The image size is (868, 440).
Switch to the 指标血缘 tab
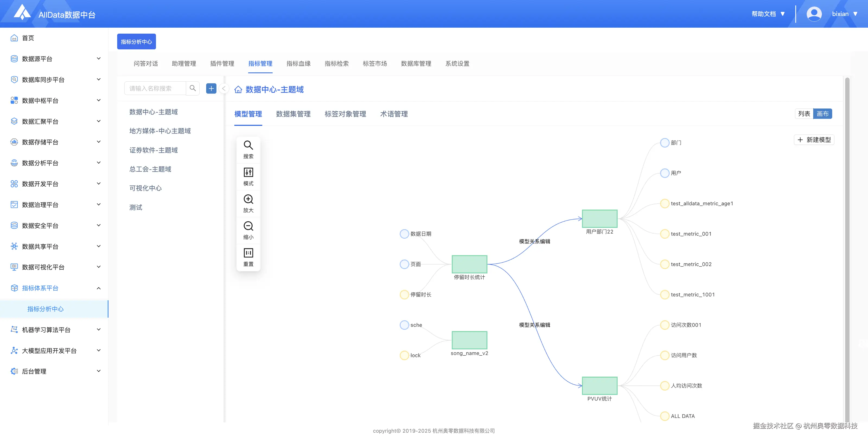(298, 64)
